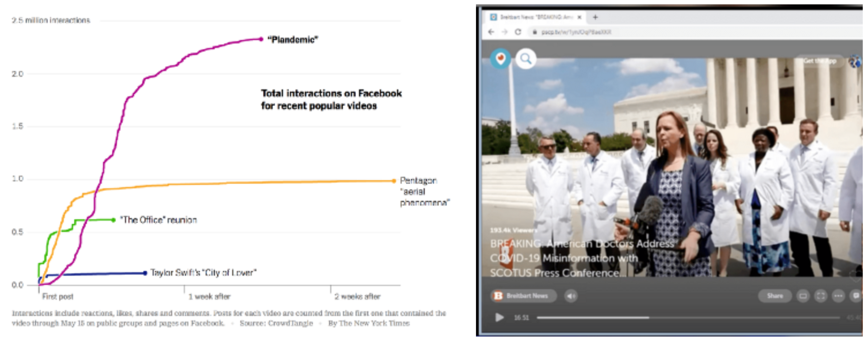
Task: Click the padlock icon in the address bar
Action: [535, 32]
